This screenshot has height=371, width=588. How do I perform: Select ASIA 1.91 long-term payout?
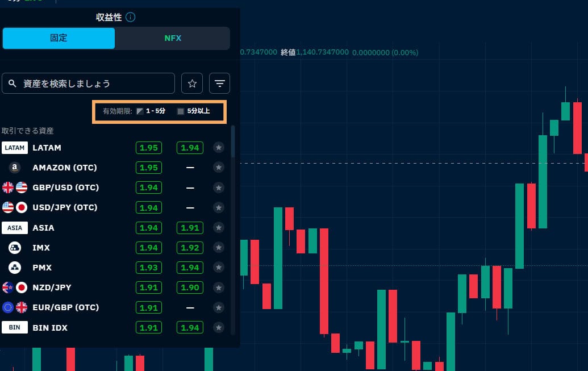click(x=190, y=228)
